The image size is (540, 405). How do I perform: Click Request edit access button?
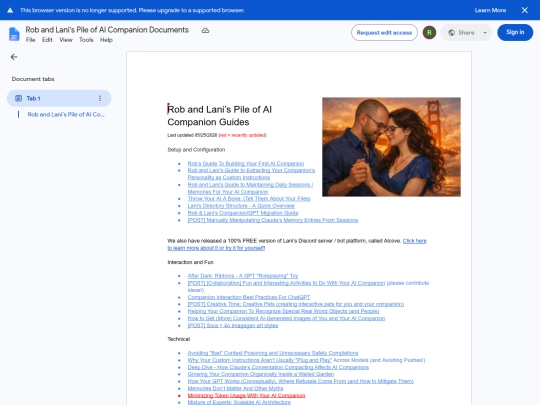[x=384, y=33]
